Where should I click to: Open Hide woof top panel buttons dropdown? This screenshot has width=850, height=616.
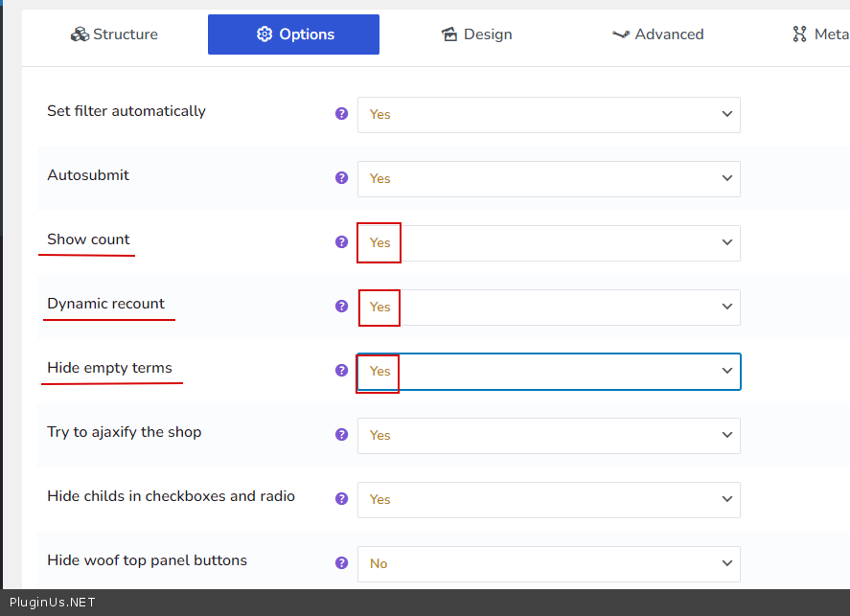point(548,563)
